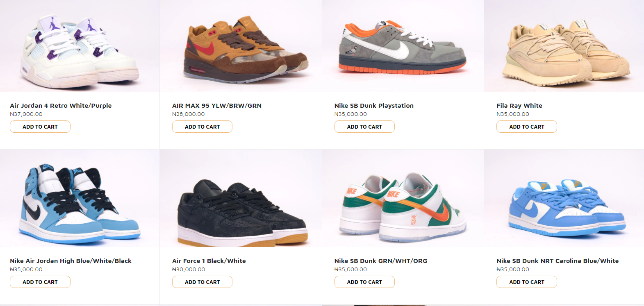The width and height of the screenshot is (644, 306).
Task: Open the blue Air Jordan High sneaker image
Action: (x=80, y=198)
